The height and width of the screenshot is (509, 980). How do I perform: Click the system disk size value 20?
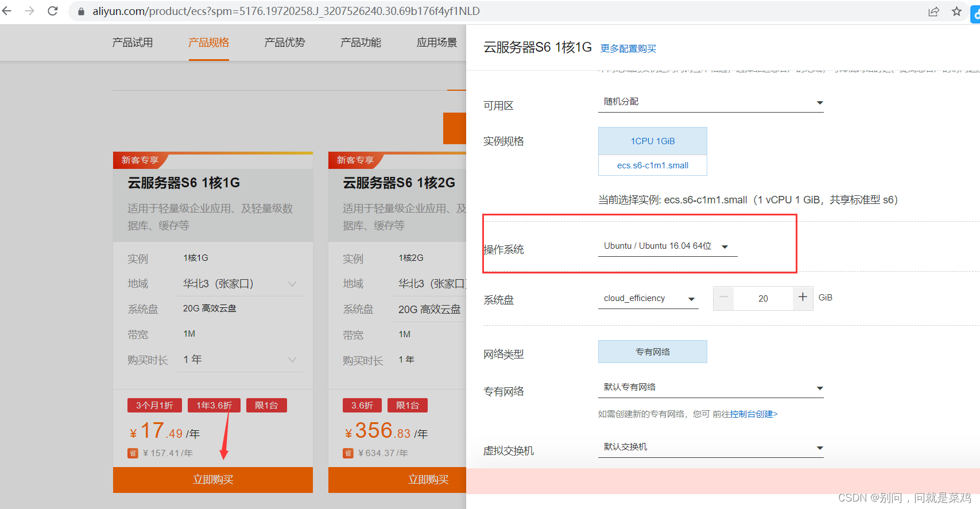pos(763,299)
